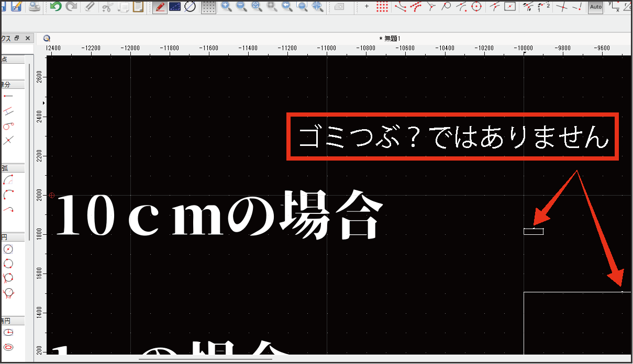
Task: Select the tangent line to circle tool
Action: point(8,126)
